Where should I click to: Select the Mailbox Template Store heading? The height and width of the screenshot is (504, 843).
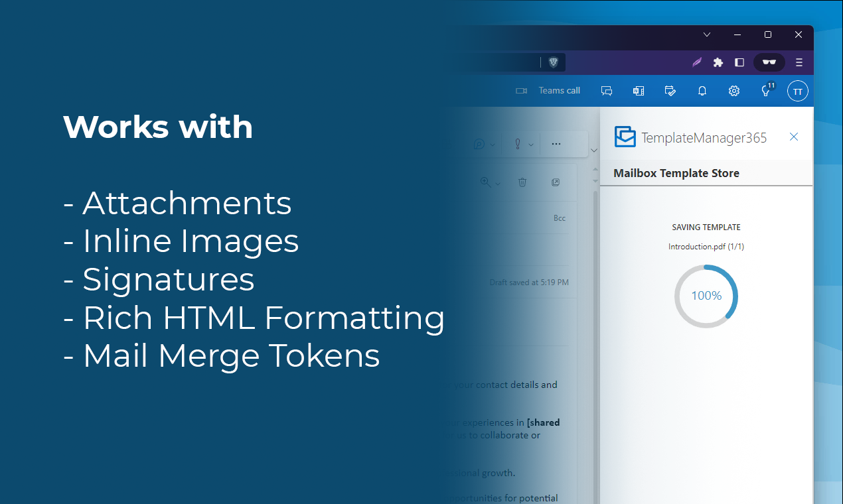[x=676, y=173]
